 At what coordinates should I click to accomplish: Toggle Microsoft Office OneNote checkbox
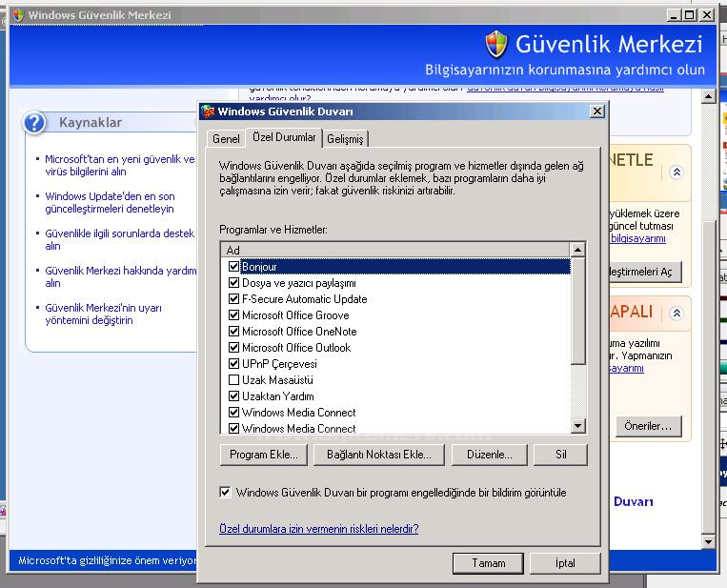point(233,332)
